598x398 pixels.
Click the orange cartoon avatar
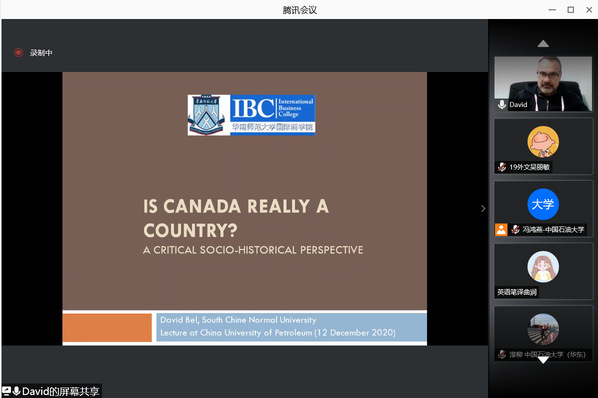(543, 142)
